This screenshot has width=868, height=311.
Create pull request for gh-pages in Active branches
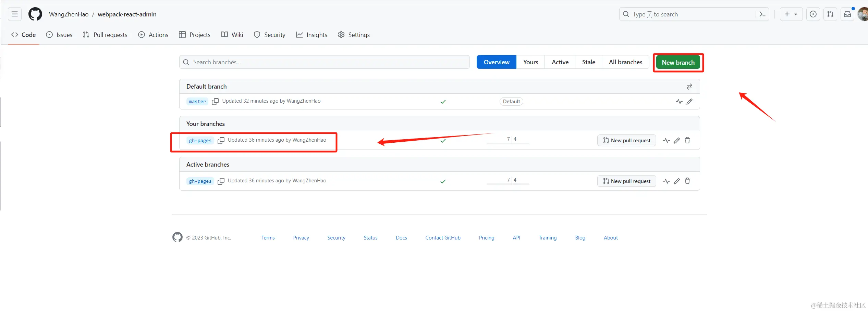627,181
